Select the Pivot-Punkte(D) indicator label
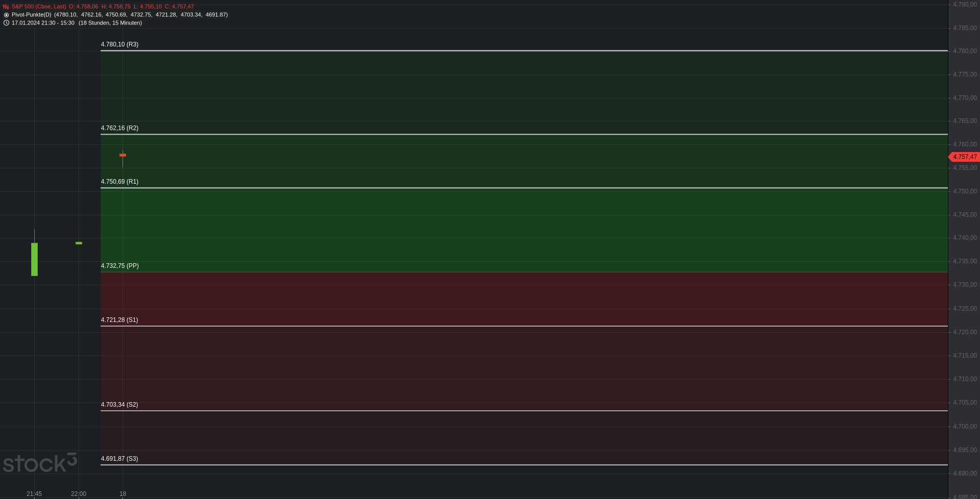 pyautogui.click(x=32, y=15)
